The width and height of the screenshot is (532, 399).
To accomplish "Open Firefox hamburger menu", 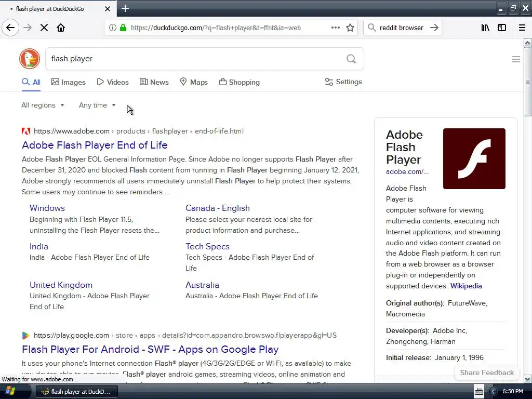I will pos(522,28).
